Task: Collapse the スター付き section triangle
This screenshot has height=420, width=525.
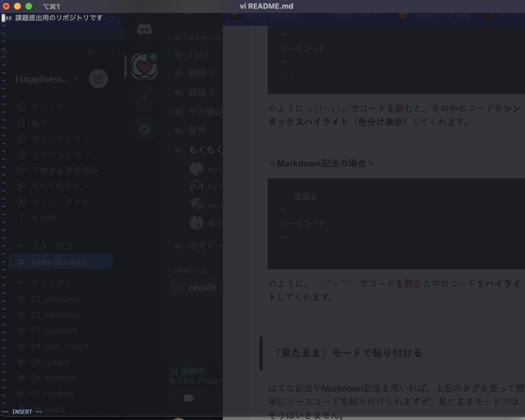Action: [x=21, y=246]
